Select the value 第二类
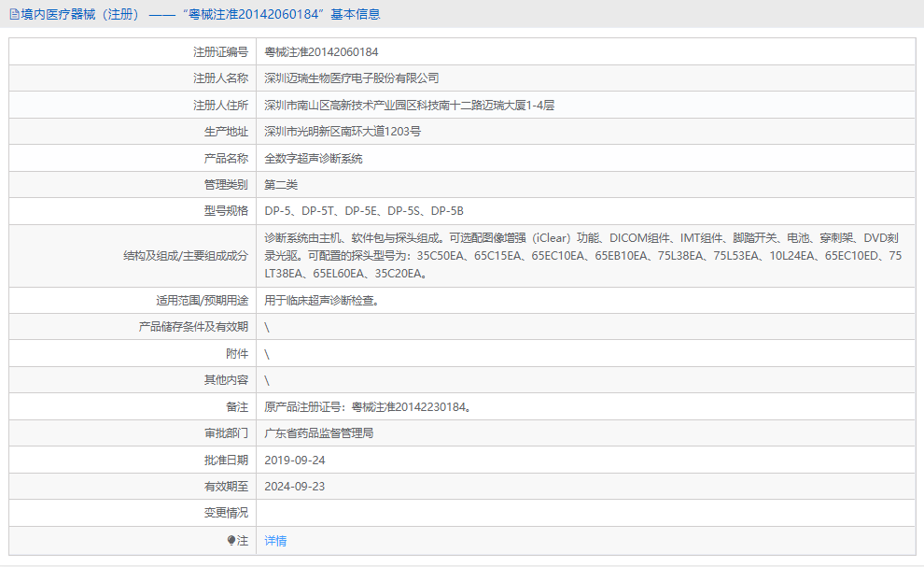Screen dimensions: 924x567 tap(281, 185)
